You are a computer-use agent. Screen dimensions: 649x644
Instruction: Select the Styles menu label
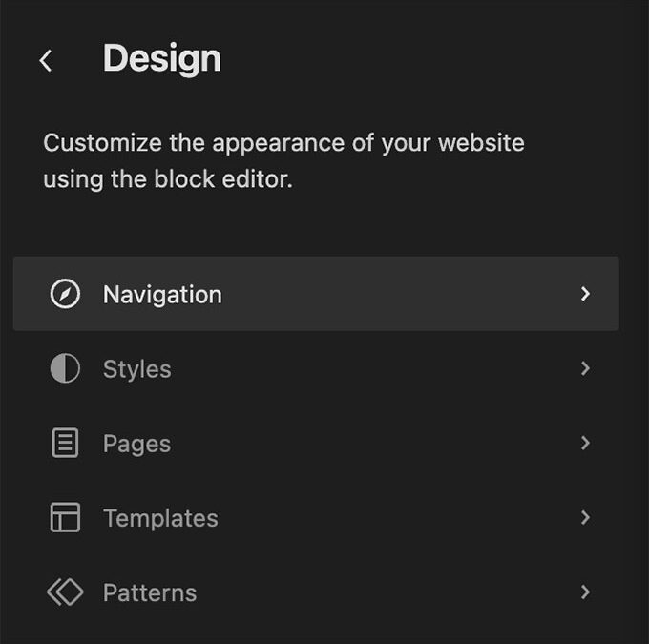click(137, 369)
